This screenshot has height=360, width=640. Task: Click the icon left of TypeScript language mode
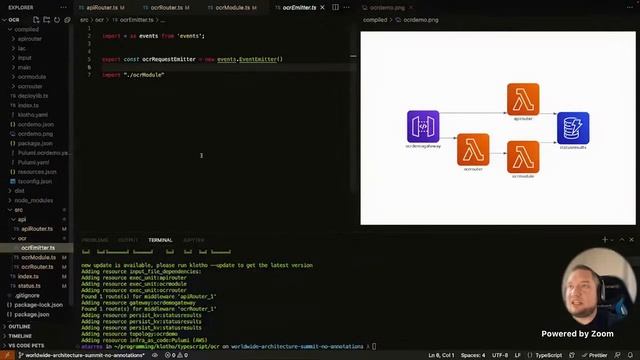point(529,355)
